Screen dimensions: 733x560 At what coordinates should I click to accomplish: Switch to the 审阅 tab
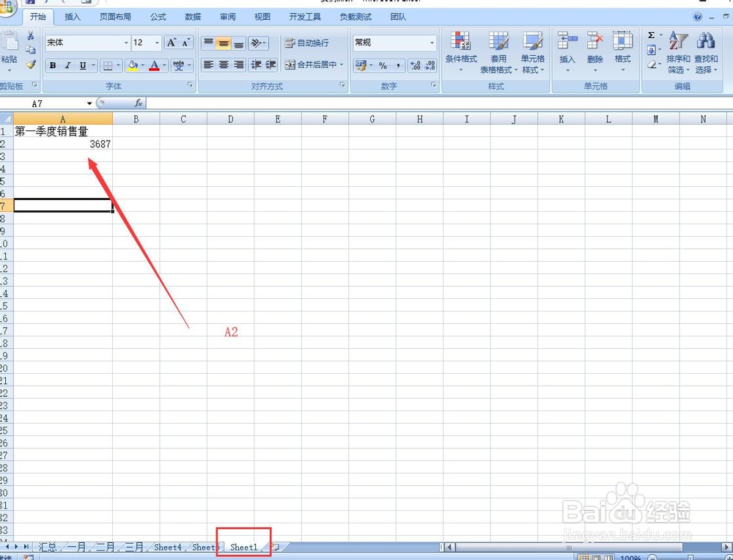click(228, 17)
